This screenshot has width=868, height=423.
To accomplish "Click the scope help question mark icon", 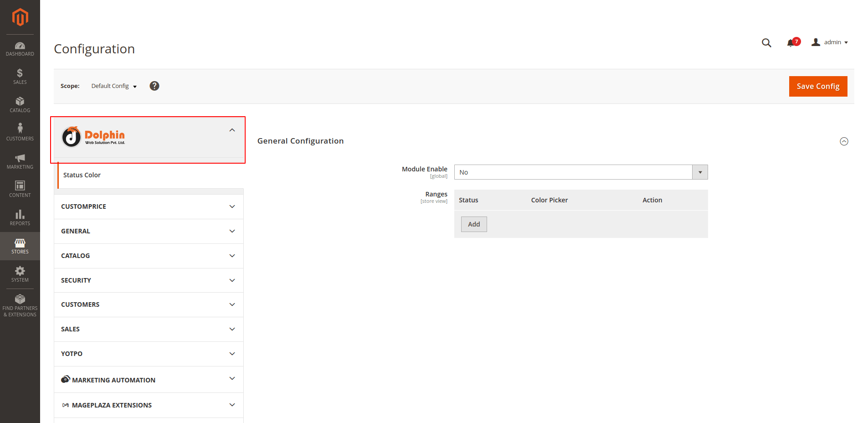I will (x=154, y=86).
